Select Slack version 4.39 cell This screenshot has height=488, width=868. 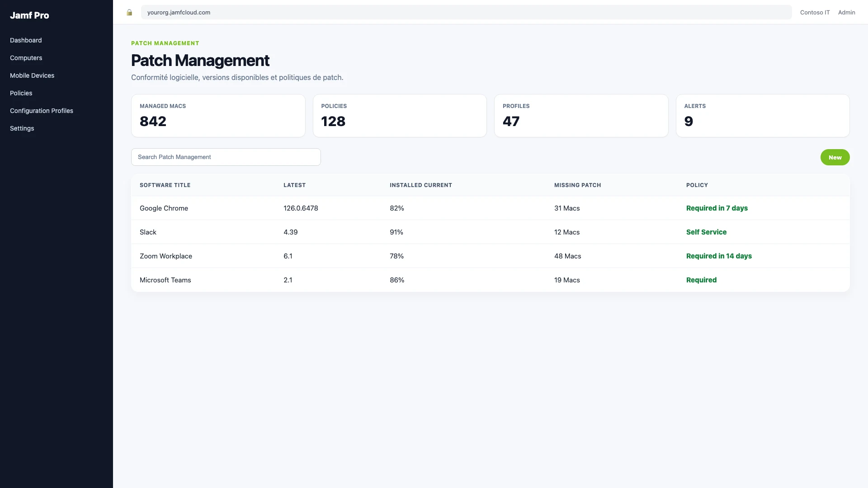click(290, 232)
